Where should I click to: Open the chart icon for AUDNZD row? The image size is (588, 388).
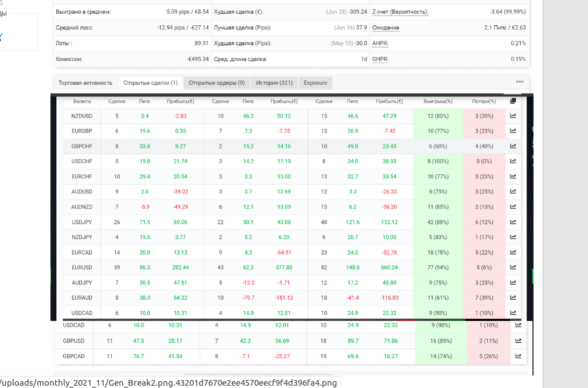point(513,207)
